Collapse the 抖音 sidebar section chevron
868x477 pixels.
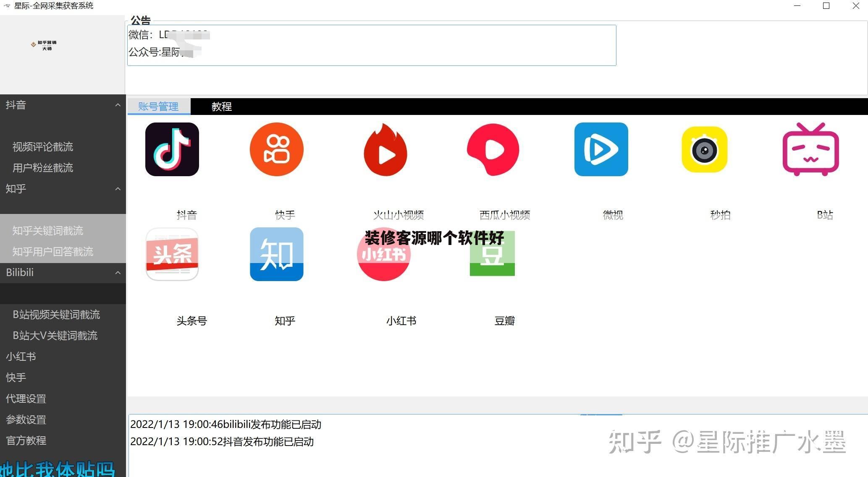tap(118, 105)
